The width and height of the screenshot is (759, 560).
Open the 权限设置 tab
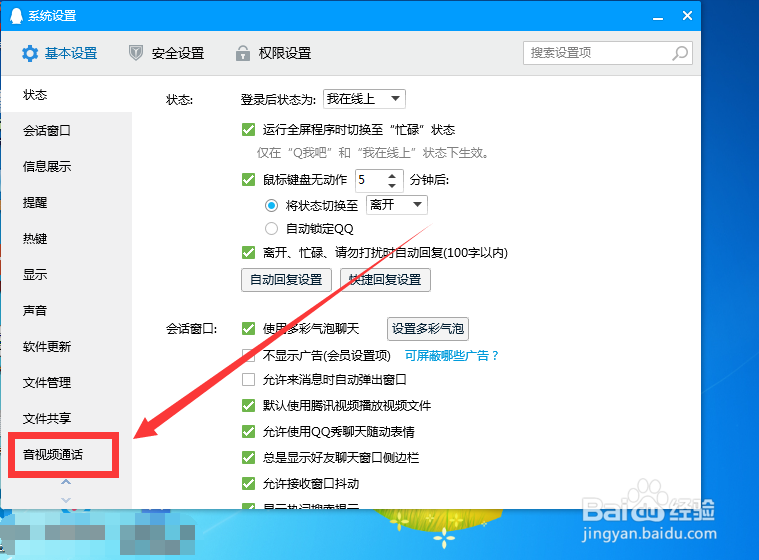pyautogui.click(x=273, y=53)
